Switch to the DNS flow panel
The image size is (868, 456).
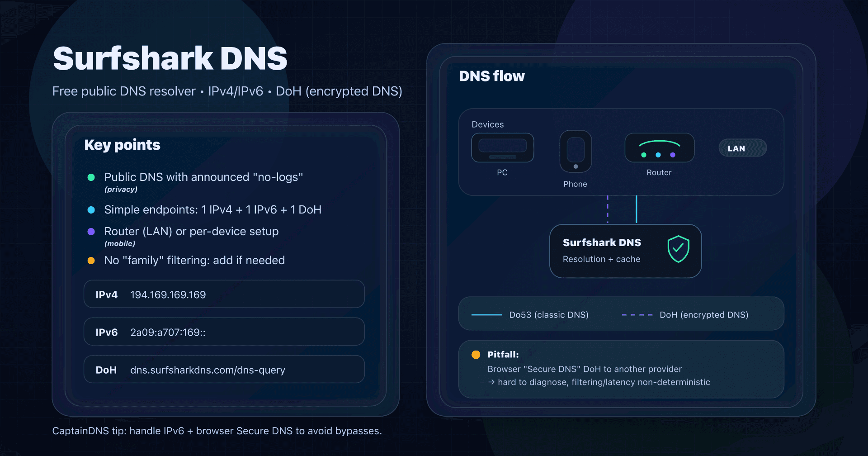[x=492, y=76]
